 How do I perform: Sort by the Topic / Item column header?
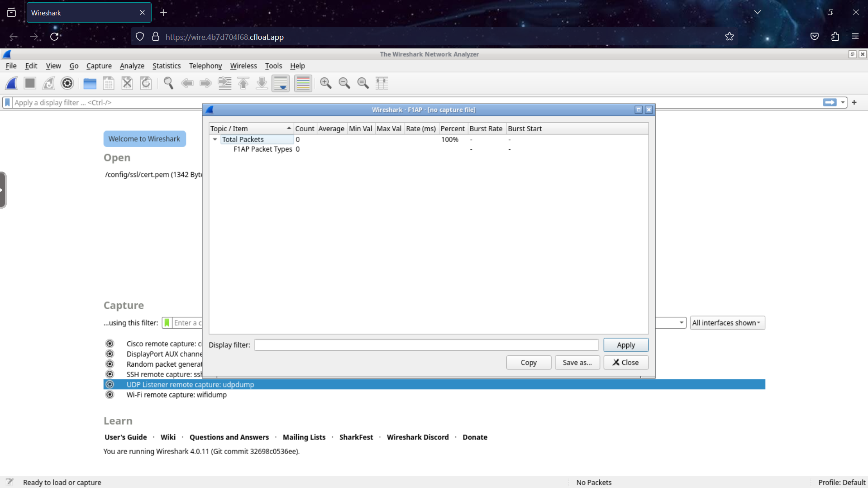click(251, 129)
